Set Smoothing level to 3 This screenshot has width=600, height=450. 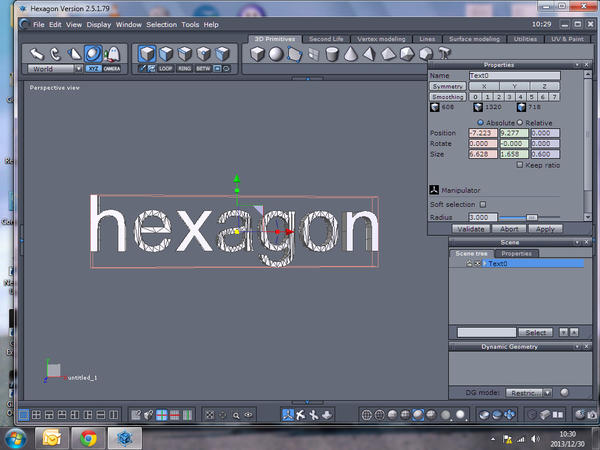[x=509, y=97]
